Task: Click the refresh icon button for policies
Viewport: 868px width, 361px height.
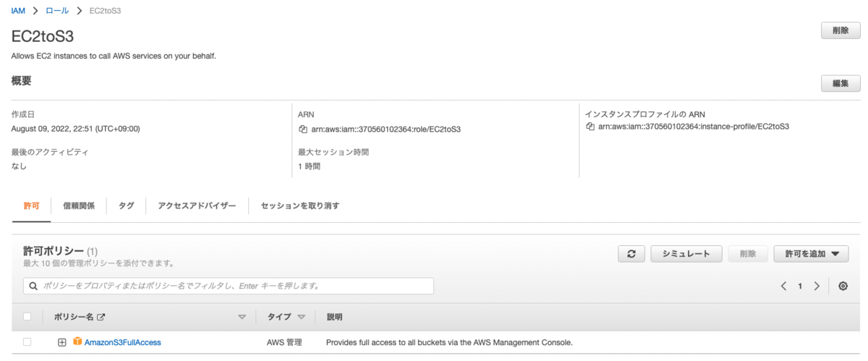Action: coord(631,254)
